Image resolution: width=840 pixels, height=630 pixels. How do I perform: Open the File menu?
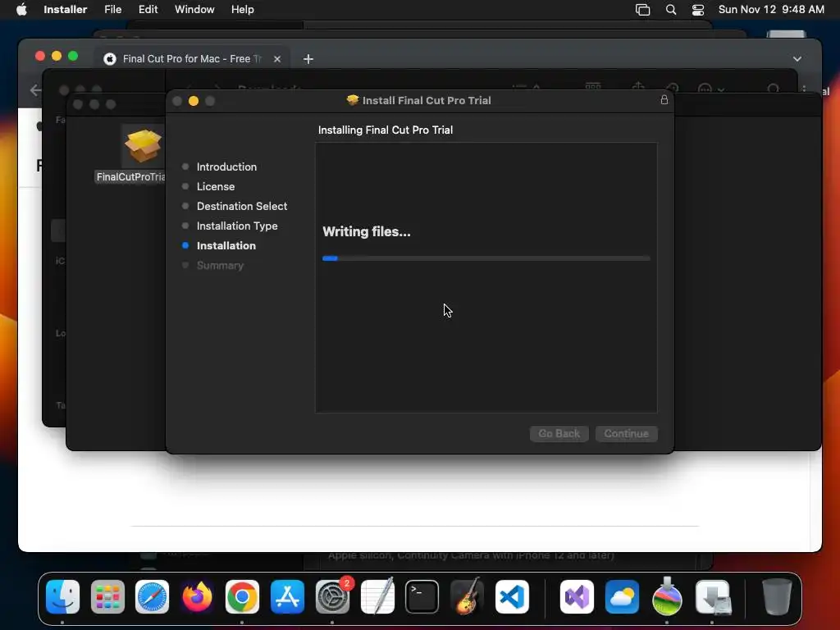coord(112,10)
